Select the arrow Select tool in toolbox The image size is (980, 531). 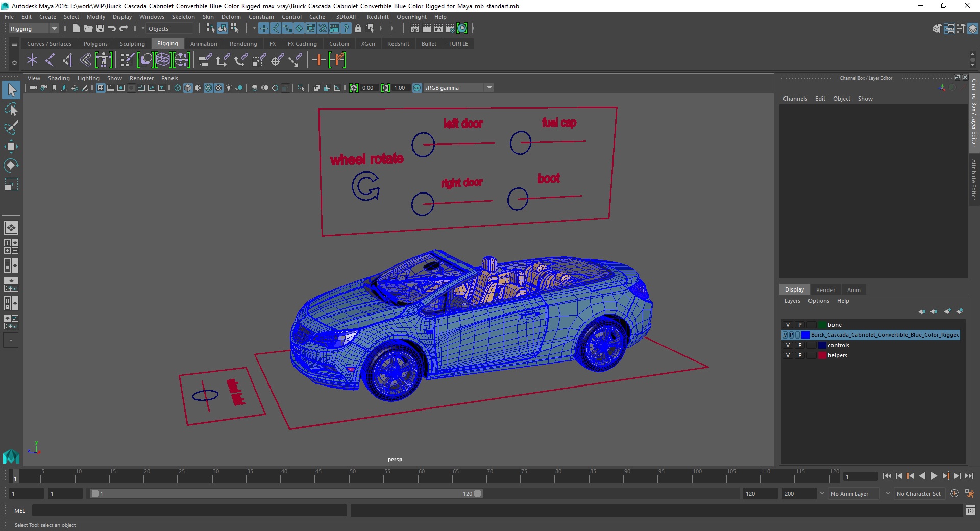click(11, 90)
